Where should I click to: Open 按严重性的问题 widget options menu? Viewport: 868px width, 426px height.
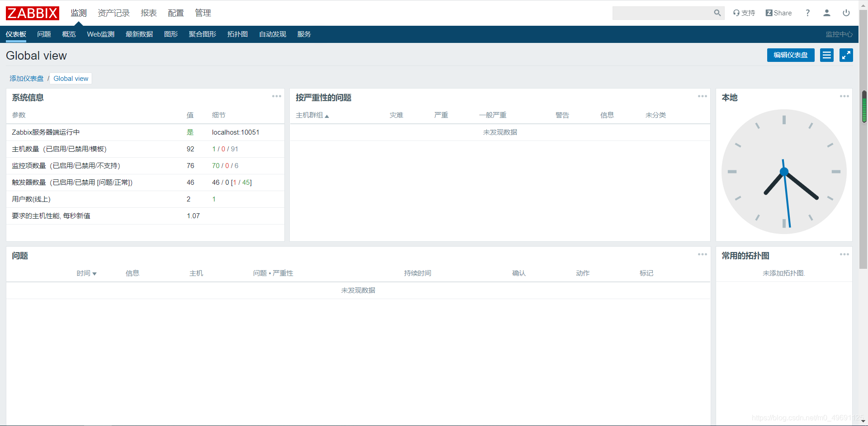(x=703, y=96)
